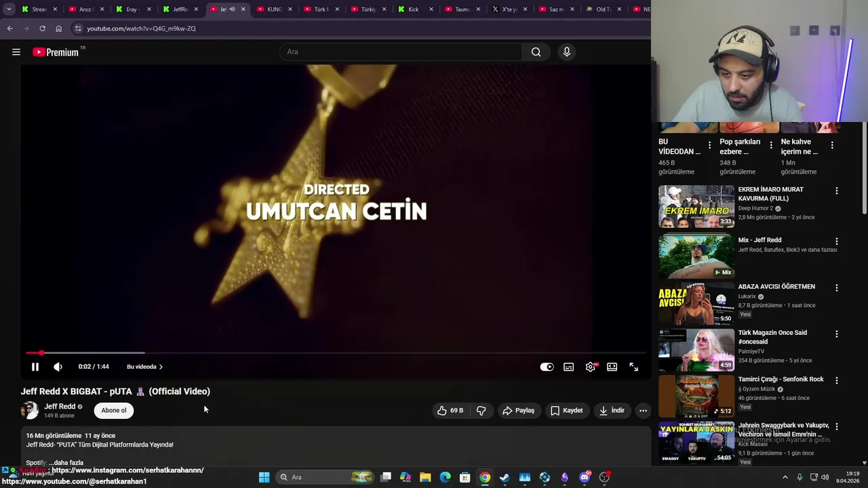Open more actions menu beside İndir
Image resolution: width=868 pixels, height=488 pixels.
pyautogui.click(x=643, y=410)
